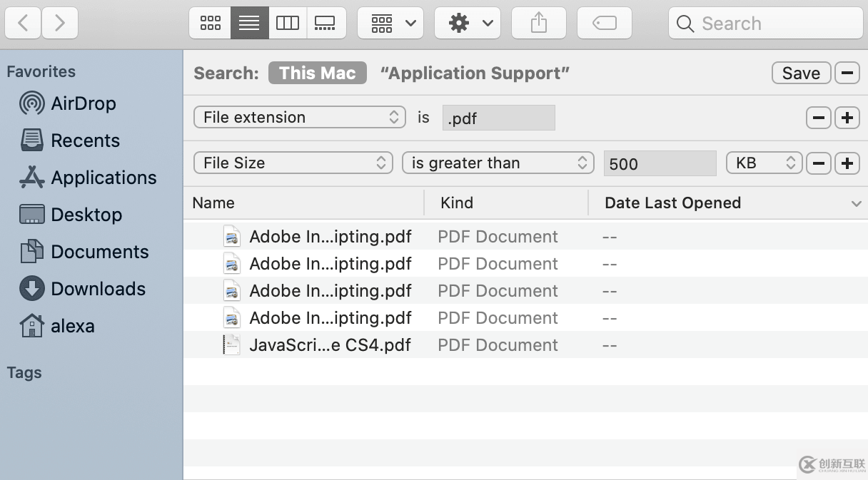Viewport: 868px width, 480px height.
Task: Click the Edit Tags toolbar icon
Action: (x=604, y=24)
